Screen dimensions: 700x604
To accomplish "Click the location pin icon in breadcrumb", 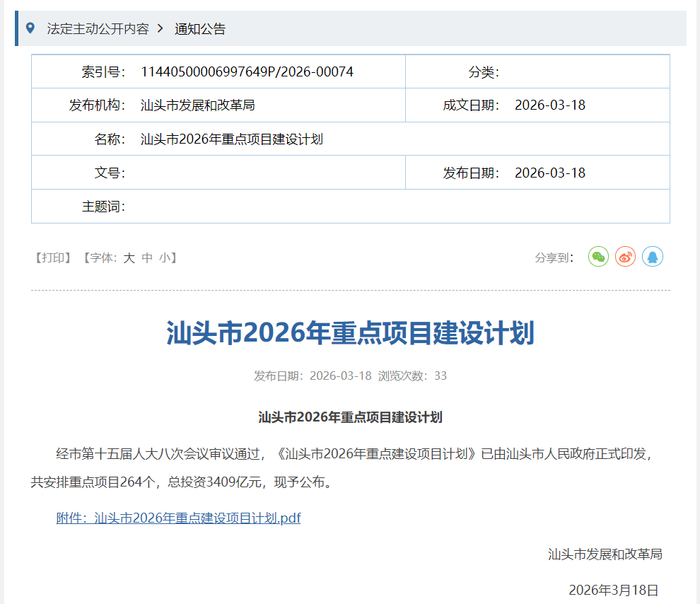I will (30, 28).
